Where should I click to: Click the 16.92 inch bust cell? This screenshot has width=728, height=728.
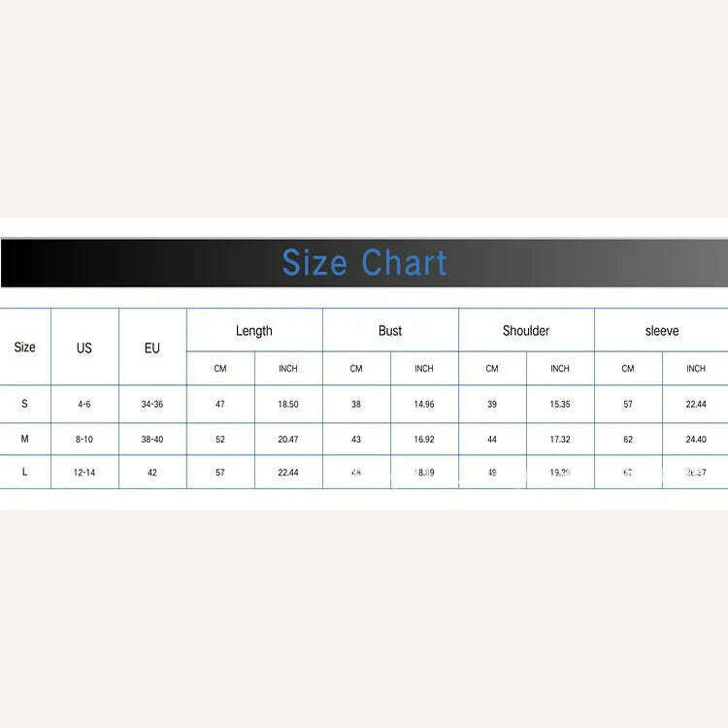[x=424, y=439]
